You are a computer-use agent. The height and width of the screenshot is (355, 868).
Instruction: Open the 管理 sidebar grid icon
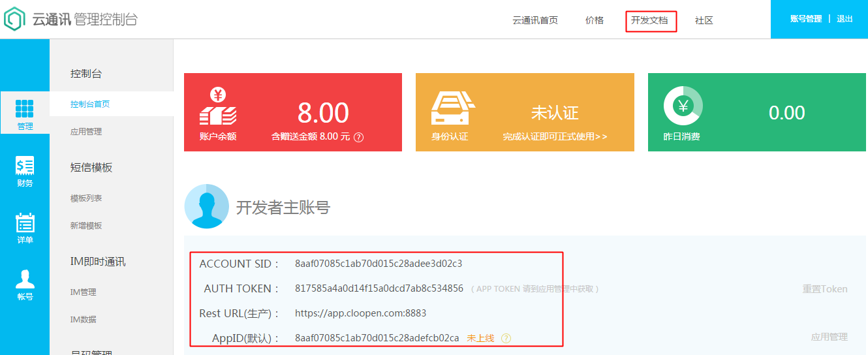click(25, 109)
